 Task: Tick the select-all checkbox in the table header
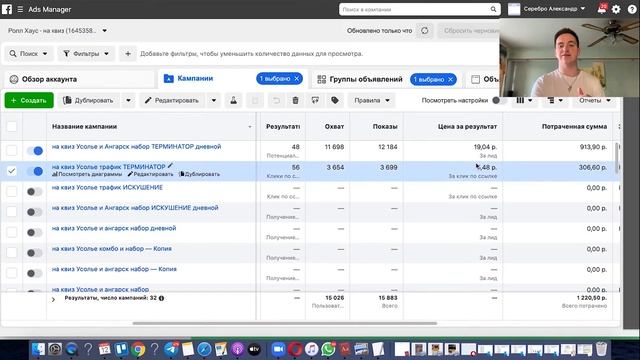pyautogui.click(x=11, y=127)
